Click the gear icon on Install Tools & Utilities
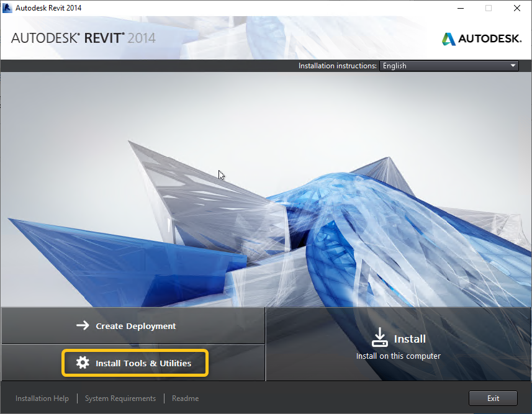This screenshot has height=414, width=532. (83, 362)
